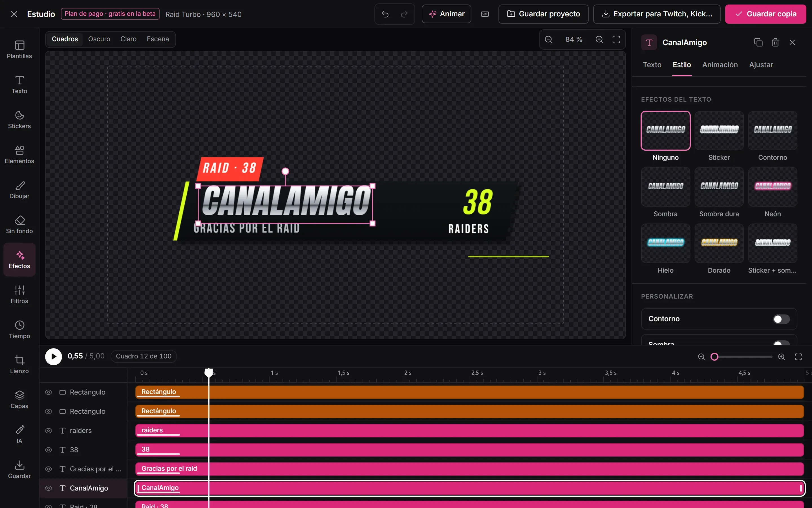Hide the CanalAmigo layer
This screenshot has height=508, width=812.
(x=49, y=488)
